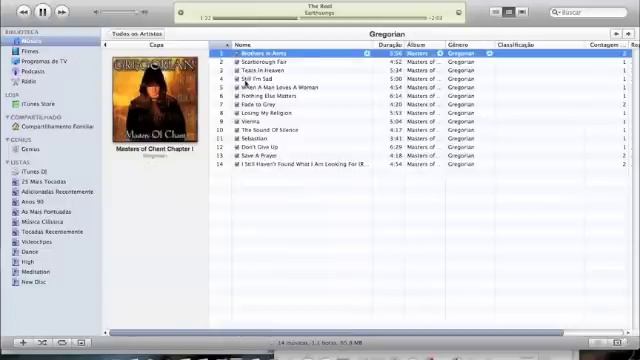Open Meditation playlist

(x=36, y=272)
